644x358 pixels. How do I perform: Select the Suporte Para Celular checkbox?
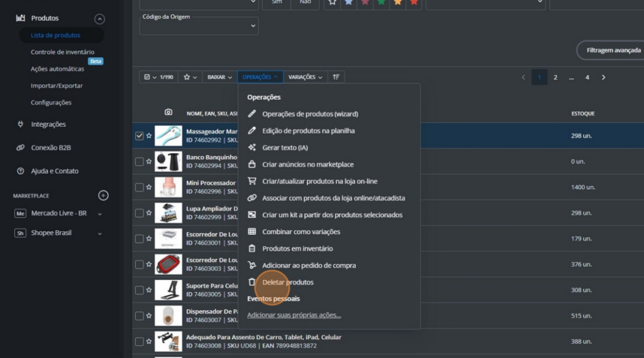pyautogui.click(x=140, y=290)
